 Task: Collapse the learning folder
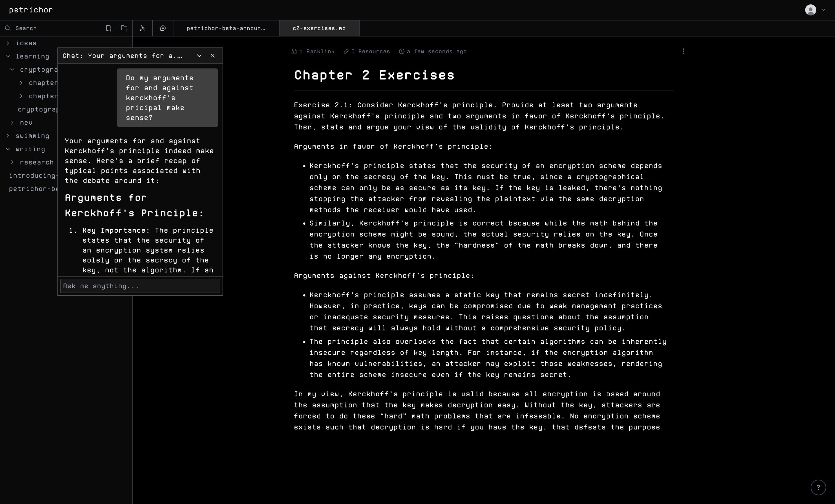coord(8,56)
